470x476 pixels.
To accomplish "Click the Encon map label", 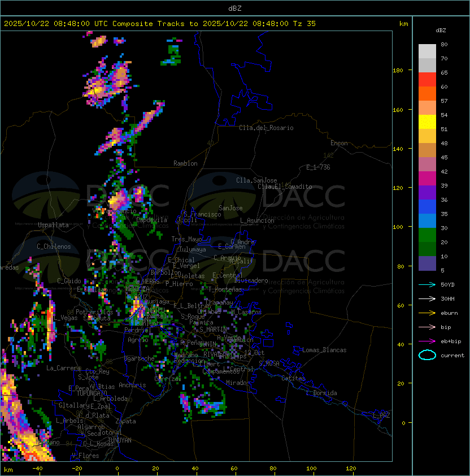I will (x=339, y=143).
